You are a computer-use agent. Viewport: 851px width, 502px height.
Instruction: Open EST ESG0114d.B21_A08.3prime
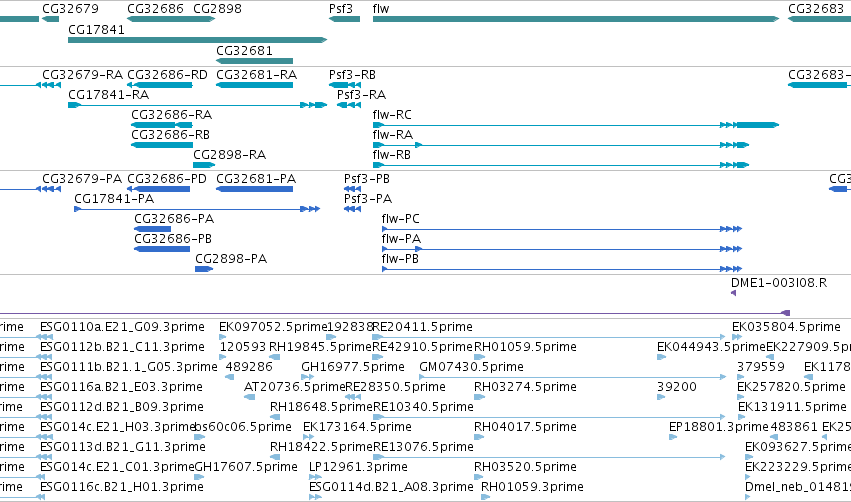point(391,487)
